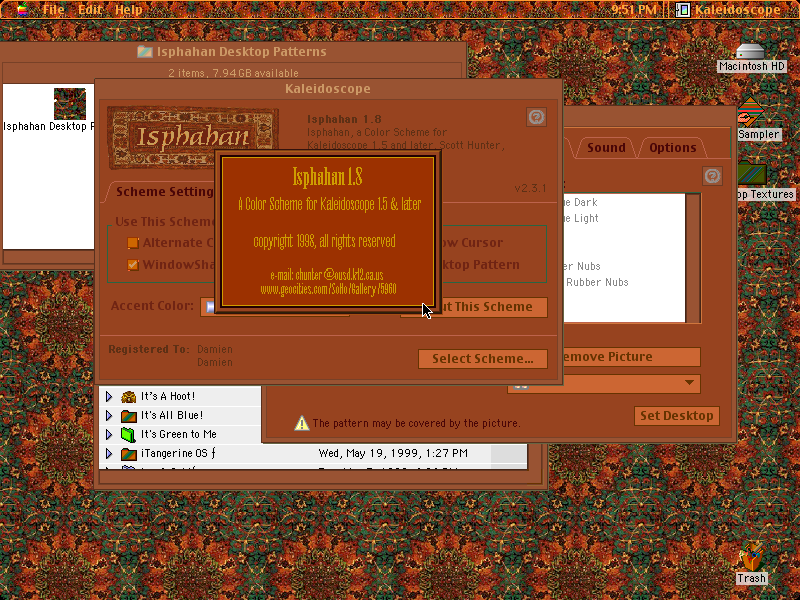Open the Edit menu
800x600 pixels.
click(x=90, y=9)
